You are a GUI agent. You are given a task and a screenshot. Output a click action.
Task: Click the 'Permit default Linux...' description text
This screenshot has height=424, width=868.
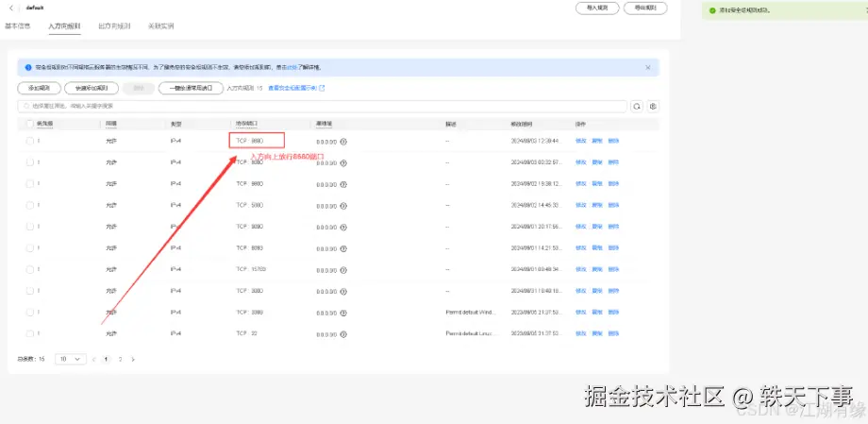472,333
